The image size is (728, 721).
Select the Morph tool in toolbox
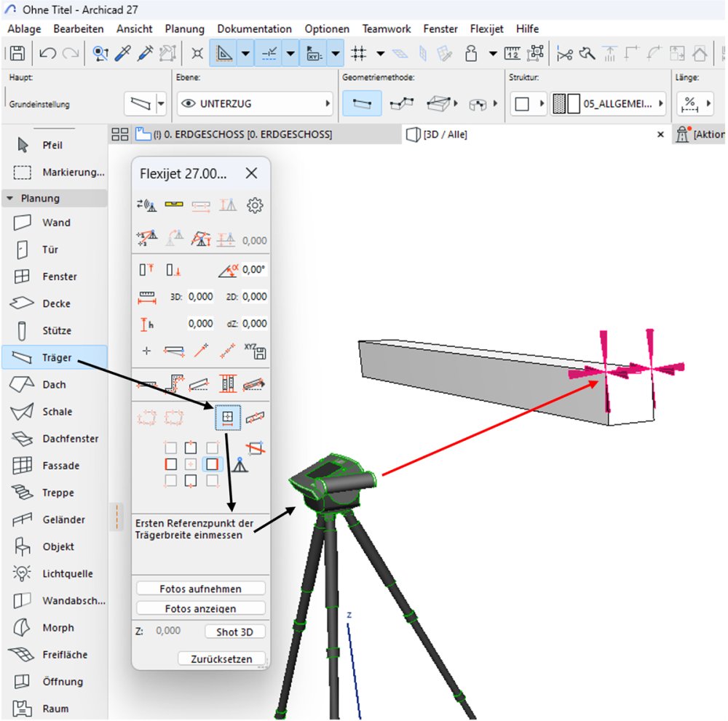pos(55,628)
